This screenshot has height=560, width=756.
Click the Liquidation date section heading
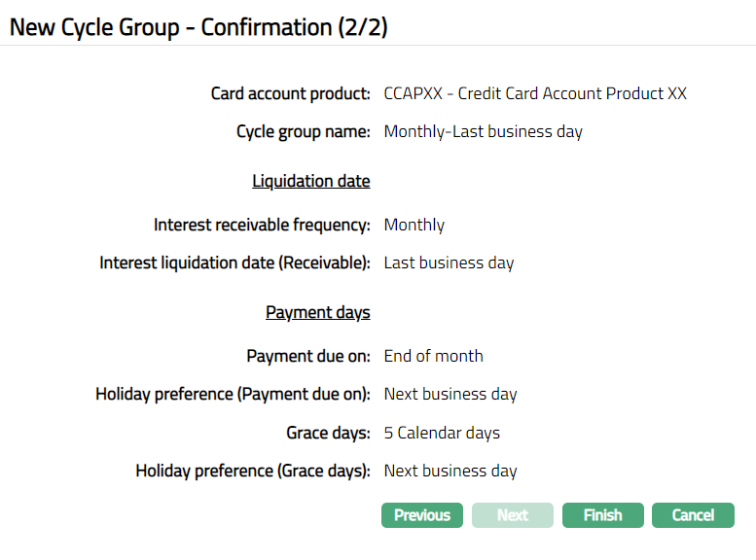[x=310, y=181]
